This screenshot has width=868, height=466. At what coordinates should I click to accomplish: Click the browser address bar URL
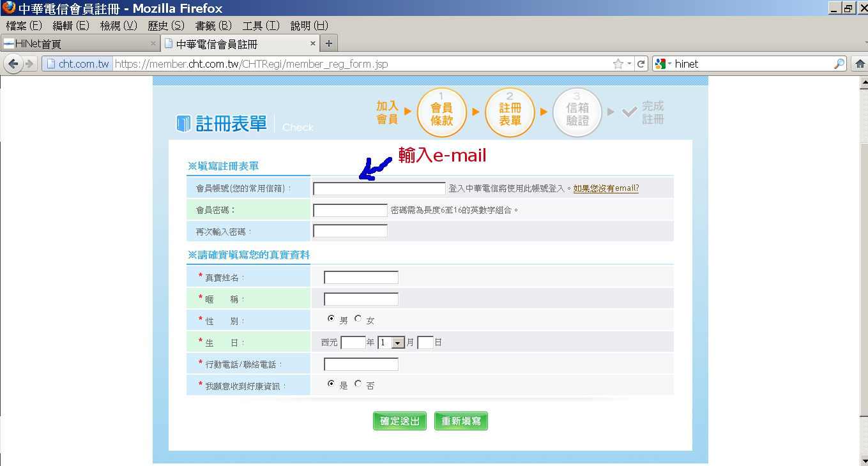(251, 64)
